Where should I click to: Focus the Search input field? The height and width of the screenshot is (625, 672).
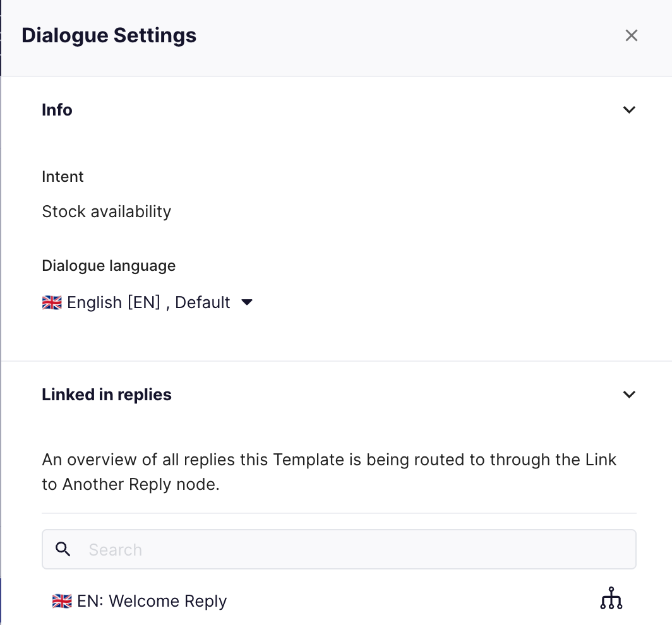pyautogui.click(x=339, y=549)
